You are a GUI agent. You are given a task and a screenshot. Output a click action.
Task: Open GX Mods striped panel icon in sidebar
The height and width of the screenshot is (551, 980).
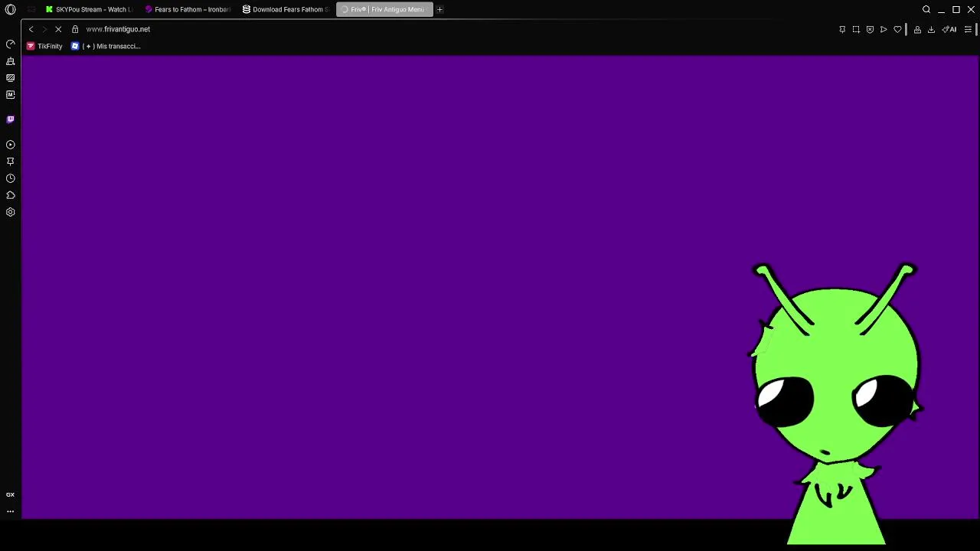click(x=10, y=78)
